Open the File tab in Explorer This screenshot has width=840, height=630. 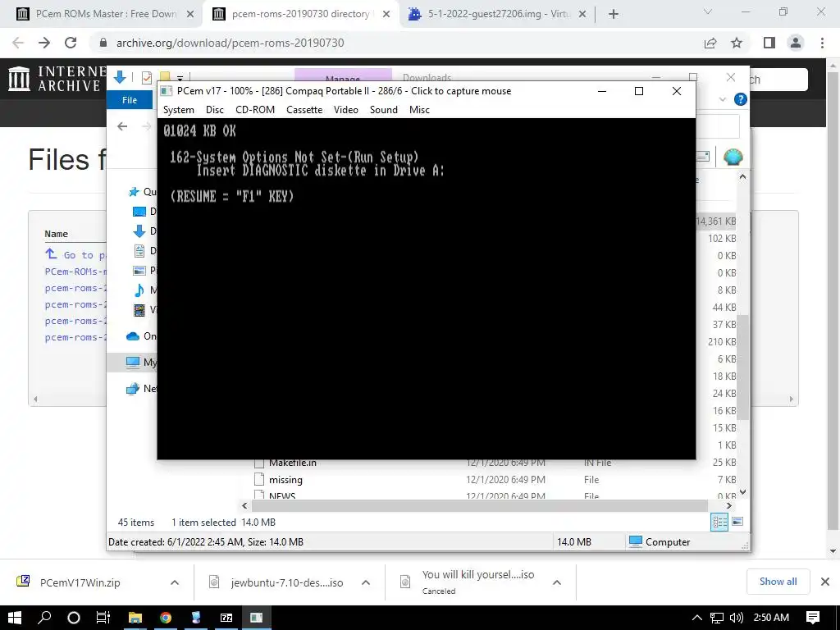(130, 100)
